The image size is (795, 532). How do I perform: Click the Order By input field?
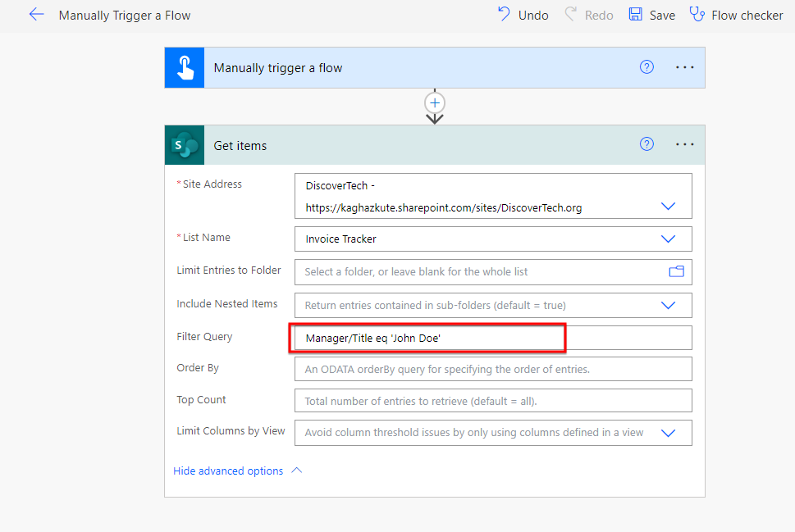pyautogui.click(x=493, y=370)
